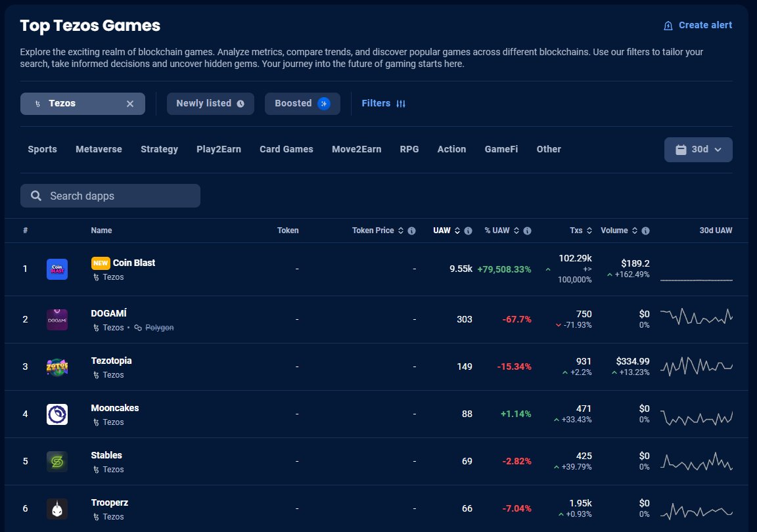The height and width of the screenshot is (532, 757).
Task: Click the $334.99 volume for Tezotopia
Action: (x=632, y=361)
